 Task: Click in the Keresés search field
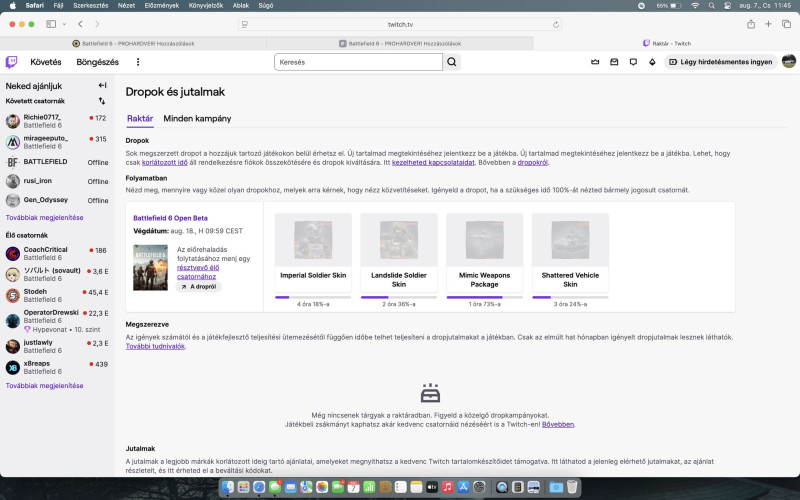tap(358, 62)
